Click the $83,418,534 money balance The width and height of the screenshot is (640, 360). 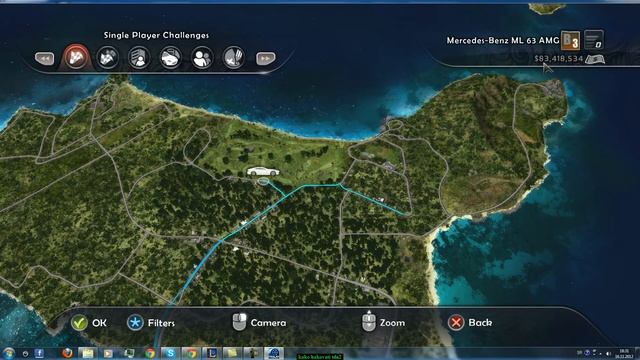click(558, 59)
